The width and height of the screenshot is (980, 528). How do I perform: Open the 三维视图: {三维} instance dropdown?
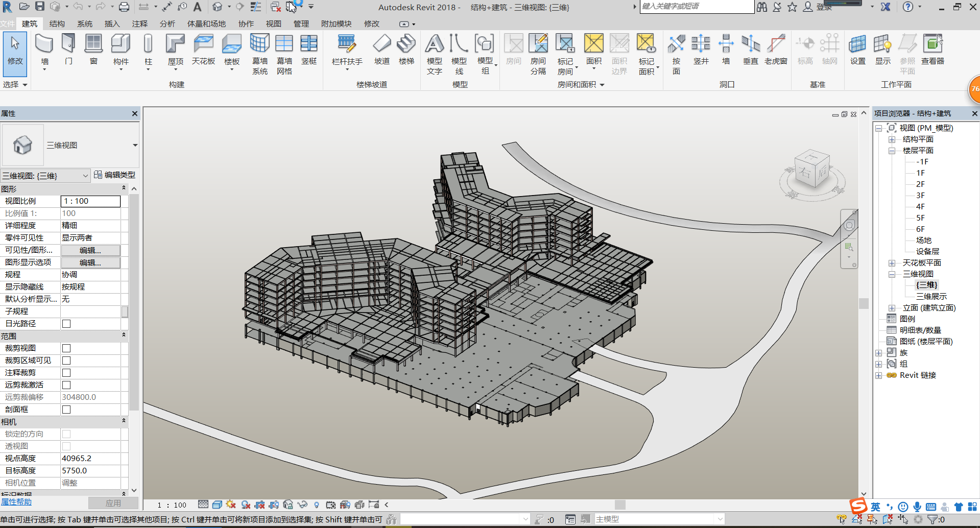point(45,176)
